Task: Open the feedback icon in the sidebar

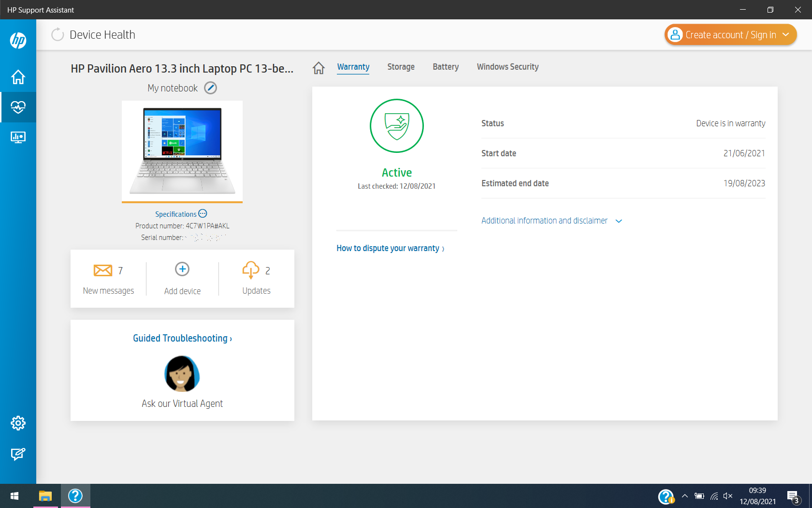Action: pyautogui.click(x=18, y=454)
